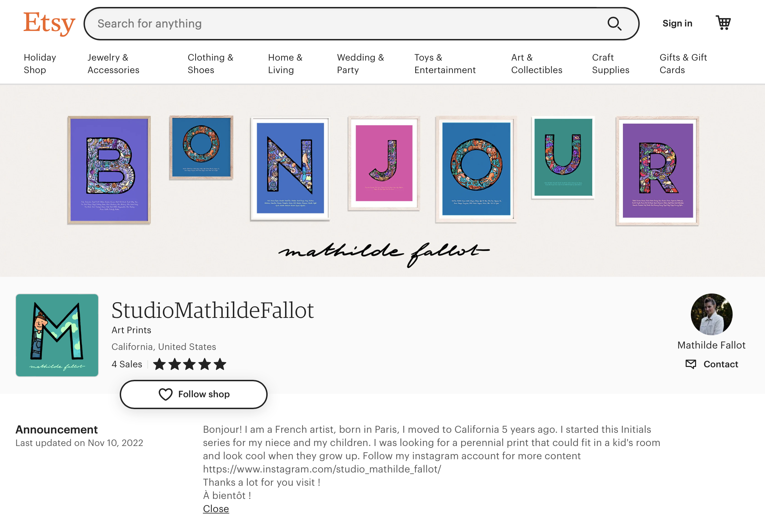Click the five-star rating
Image resolution: width=765 pixels, height=532 pixels.
[190, 364]
